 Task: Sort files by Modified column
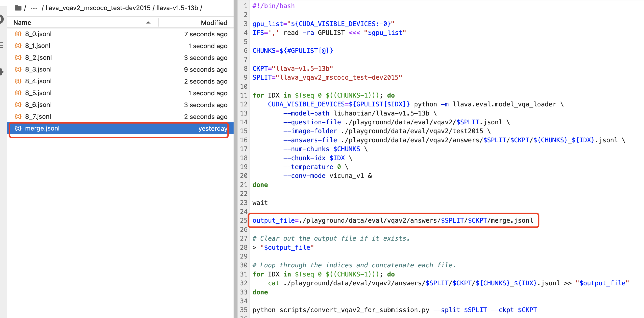pyautogui.click(x=214, y=23)
